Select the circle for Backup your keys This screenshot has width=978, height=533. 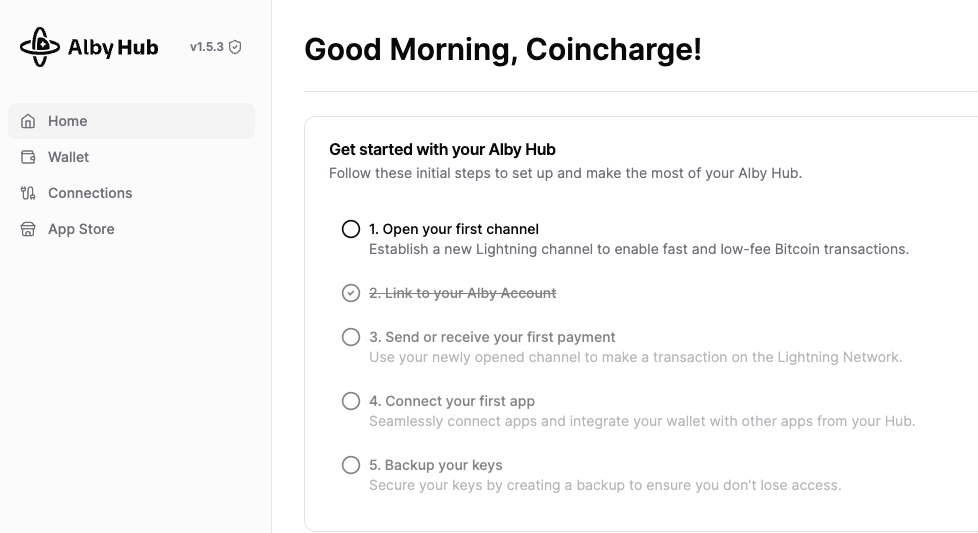[351, 465]
